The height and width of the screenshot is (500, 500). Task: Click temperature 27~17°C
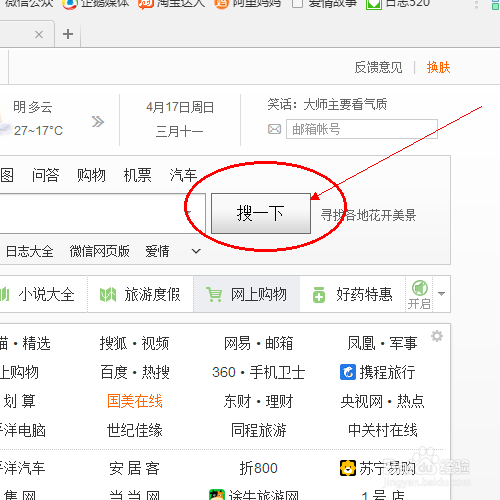[x=38, y=131]
